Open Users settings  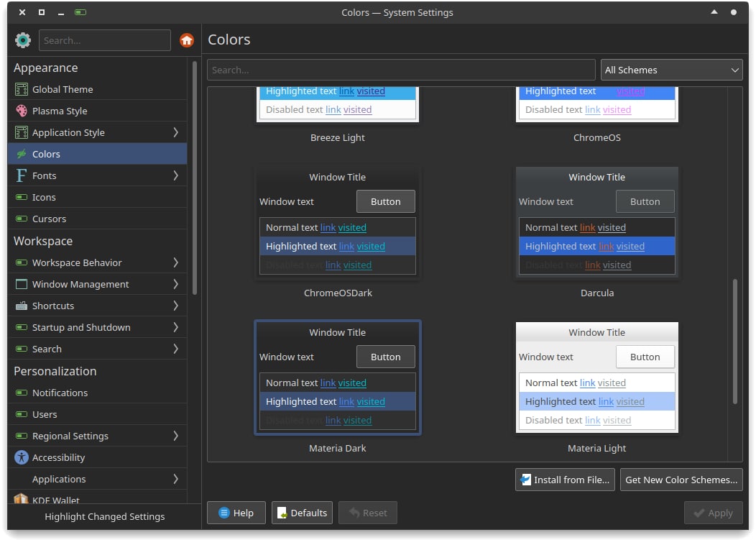point(98,414)
